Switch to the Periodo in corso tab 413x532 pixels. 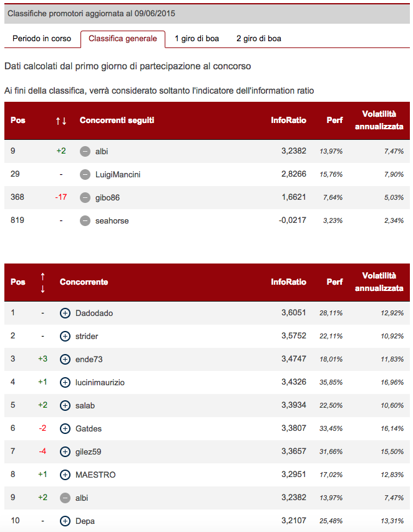42,39
